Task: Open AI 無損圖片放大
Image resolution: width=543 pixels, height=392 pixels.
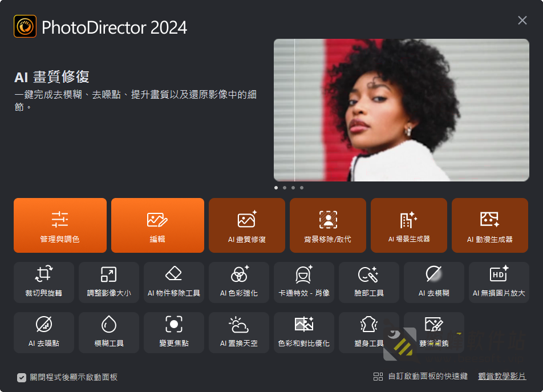Action: [499, 282]
